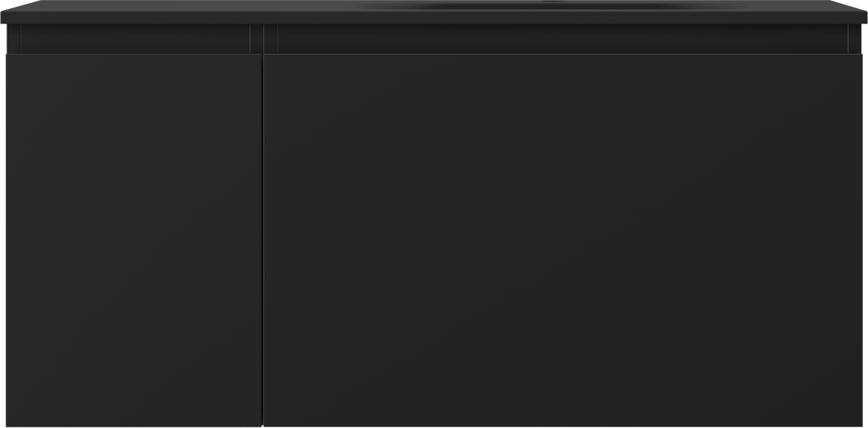Select the black countertop slab edge
868x428 pixels.
pos(434,18)
